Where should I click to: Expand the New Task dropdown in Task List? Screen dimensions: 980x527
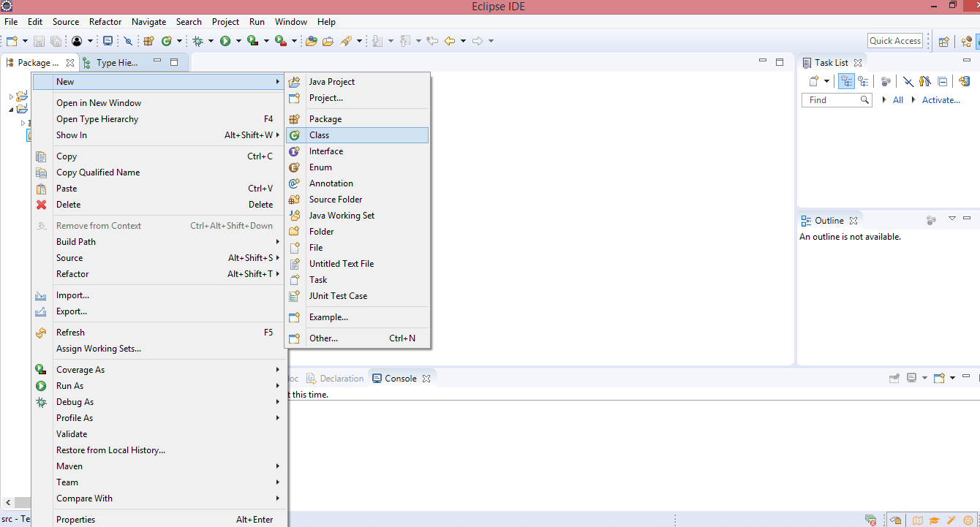tap(826, 81)
